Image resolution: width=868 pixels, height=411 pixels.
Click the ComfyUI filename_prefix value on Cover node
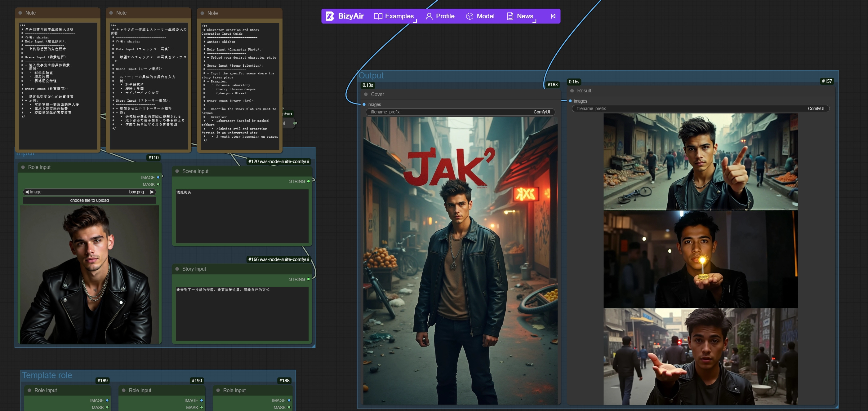point(541,112)
